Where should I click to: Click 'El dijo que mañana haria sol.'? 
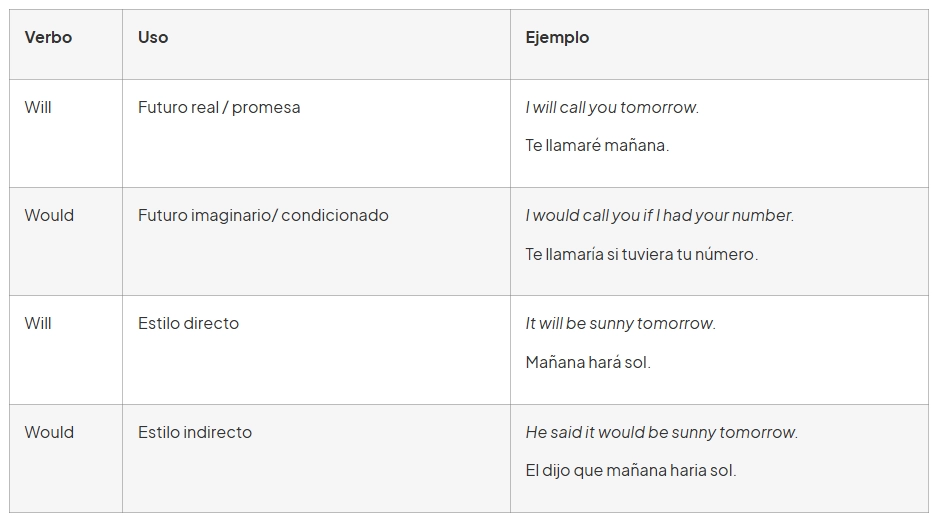pyautogui.click(x=630, y=470)
